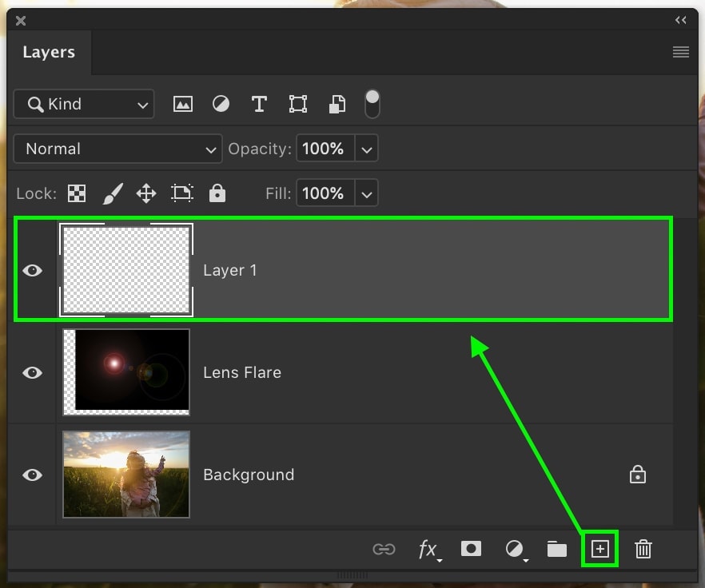Add a layer mask
Screen dimensions: 705x588
pyautogui.click(x=472, y=548)
